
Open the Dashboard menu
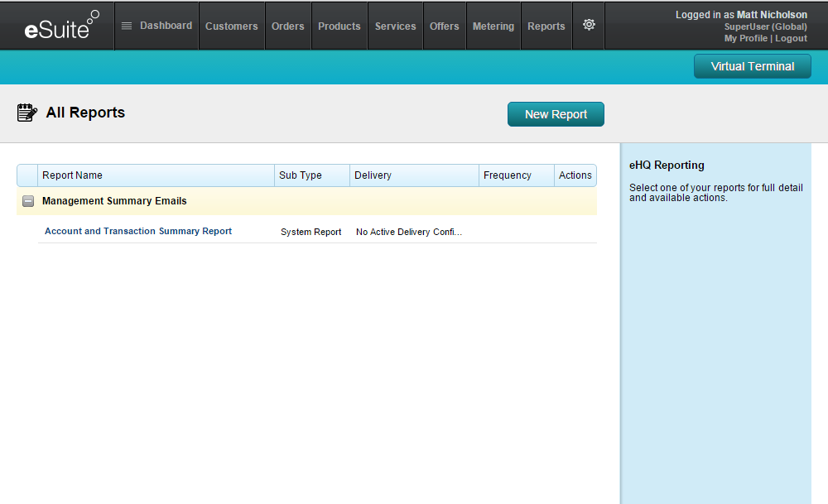click(156, 26)
